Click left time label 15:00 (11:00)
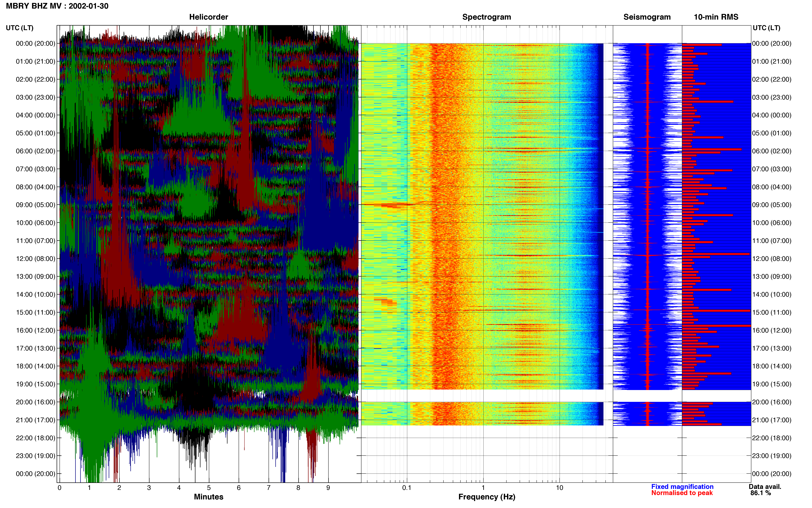 [x=36, y=313]
